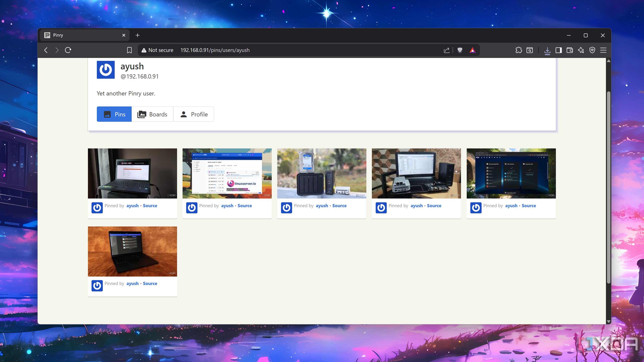The width and height of the screenshot is (644, 362).
Task: Switch to the Profile tab
Action: (x=194, y=114)
